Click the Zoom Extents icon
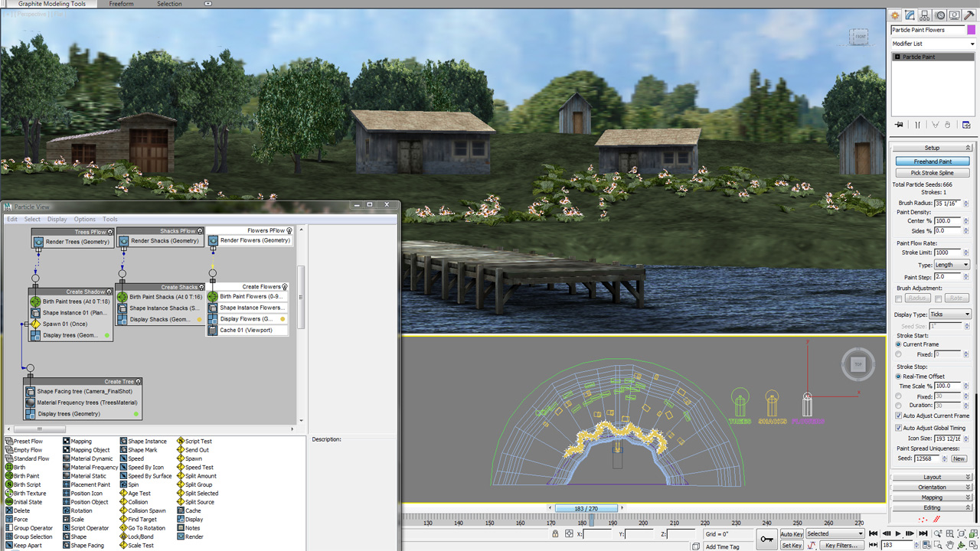 coord(962,533)
